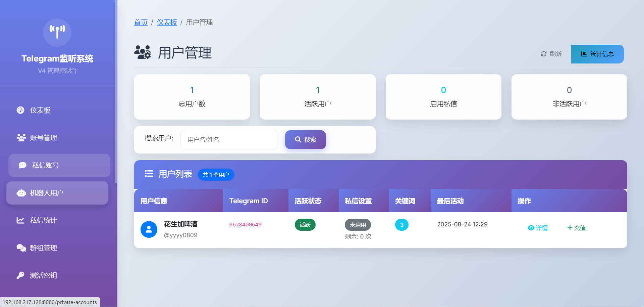Click the key icon beside 激活密钥
644x307 pixels.
pyautogui.click(x=20, y=275)
